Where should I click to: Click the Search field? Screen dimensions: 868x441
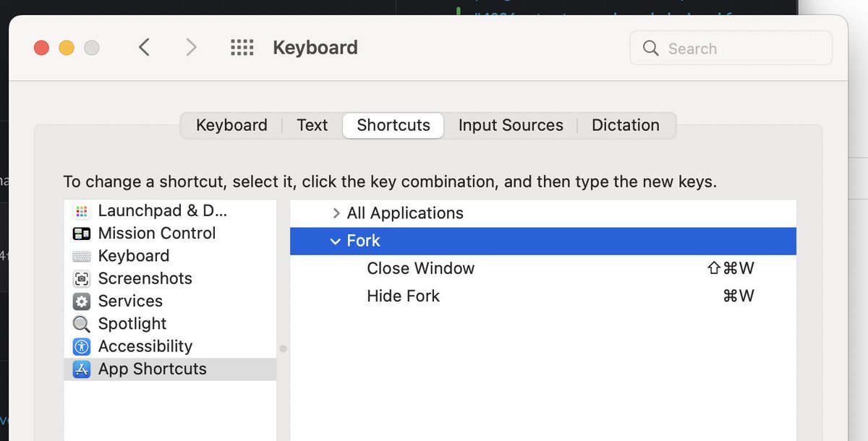pos(731,48)
